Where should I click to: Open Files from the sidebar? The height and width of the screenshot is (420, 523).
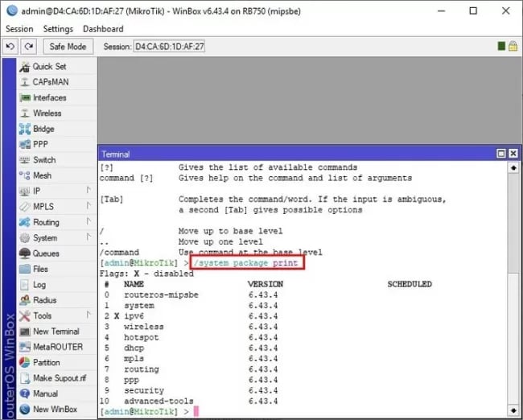(x=56, y=269)
